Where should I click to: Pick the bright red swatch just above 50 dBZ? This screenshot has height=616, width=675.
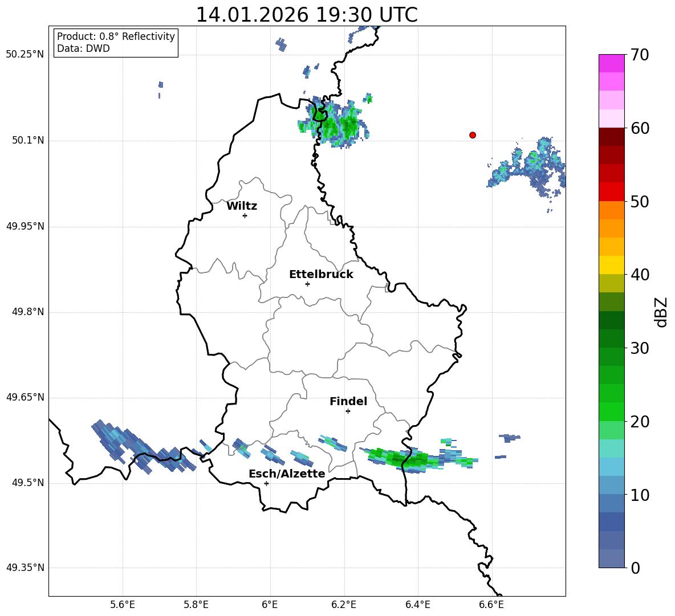[612, 191]
